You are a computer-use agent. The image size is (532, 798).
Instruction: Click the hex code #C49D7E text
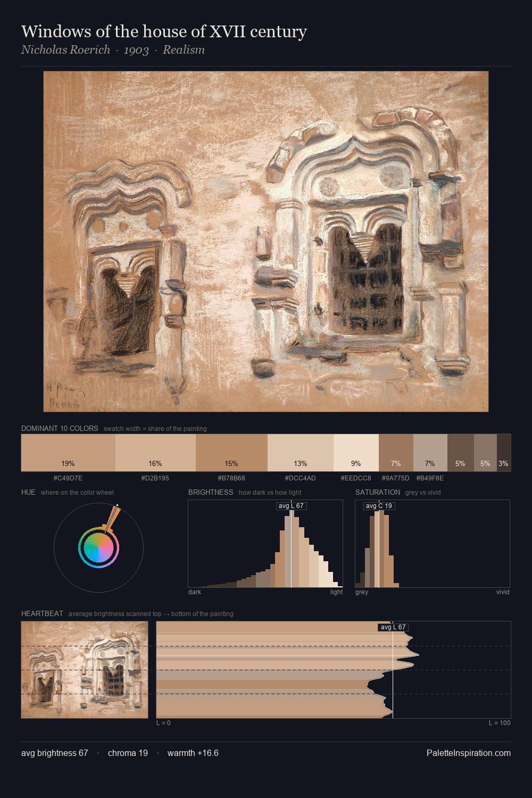click(68, 478)
